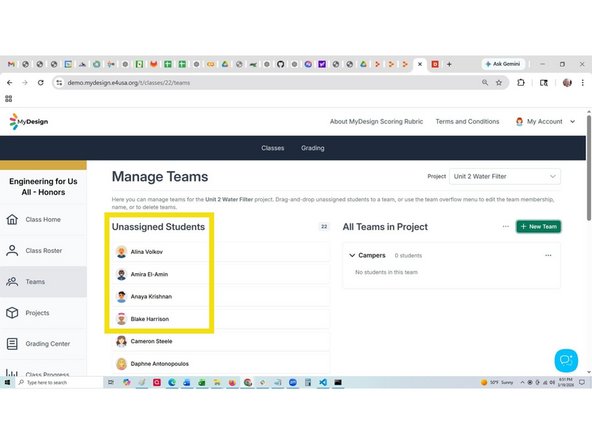
Task: Open the browser extensions puzzle icon
Action: pos(521,83)
